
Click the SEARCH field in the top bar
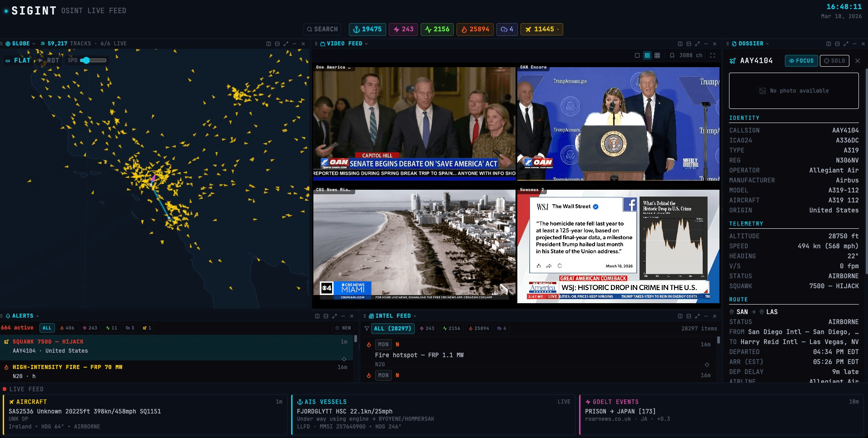click(x=322, y=29)
